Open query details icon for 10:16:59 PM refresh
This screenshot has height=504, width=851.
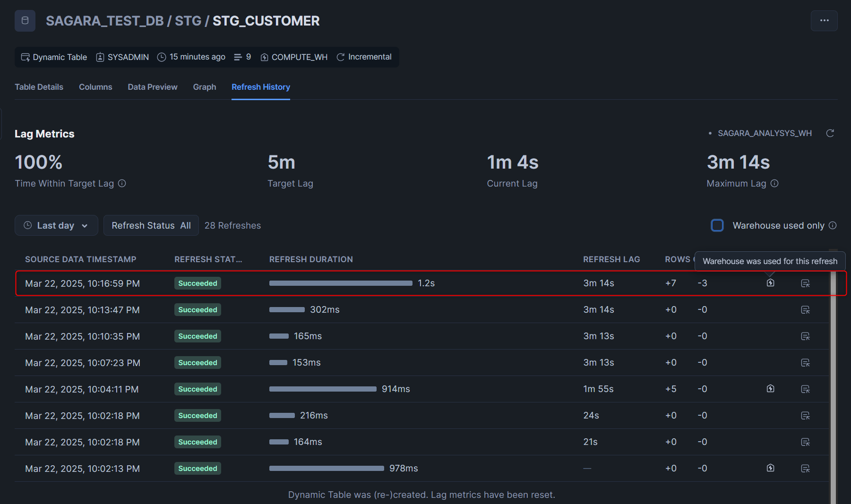(x=806, y=283)
